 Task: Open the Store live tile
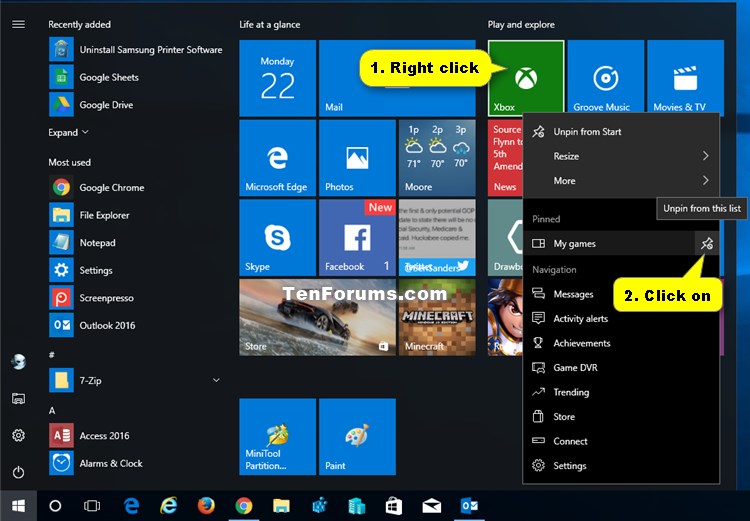click(x=317, y=317)
